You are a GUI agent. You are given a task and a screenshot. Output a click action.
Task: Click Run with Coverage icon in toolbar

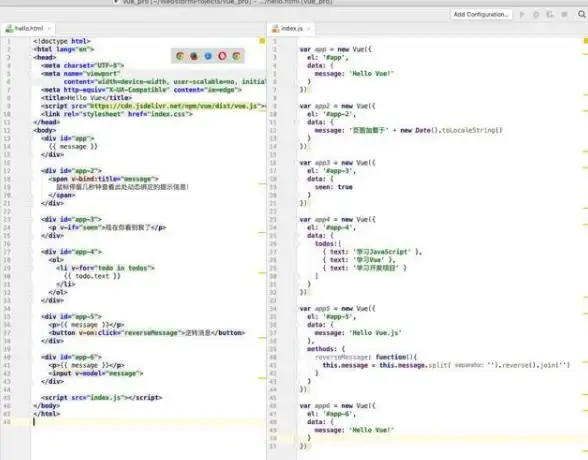pos(550,14)
